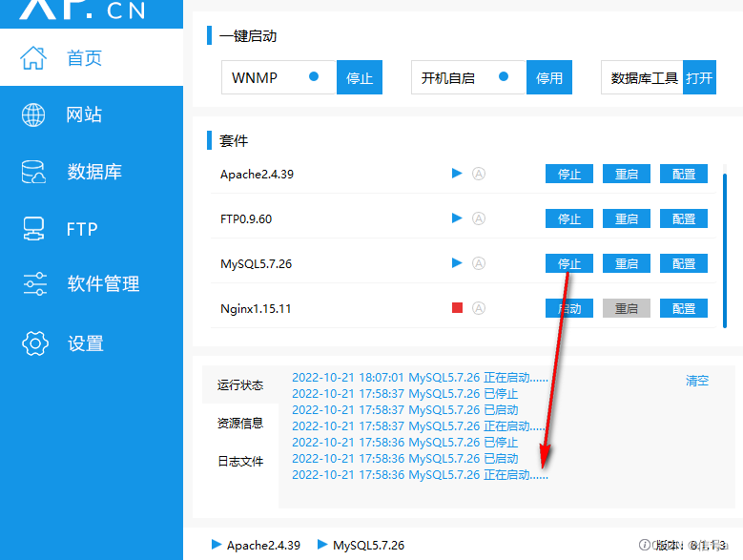This screenshot has width=743, height=560.
Task: Click 停用 to disable 开机自启
Action: [x=549, y=77]
